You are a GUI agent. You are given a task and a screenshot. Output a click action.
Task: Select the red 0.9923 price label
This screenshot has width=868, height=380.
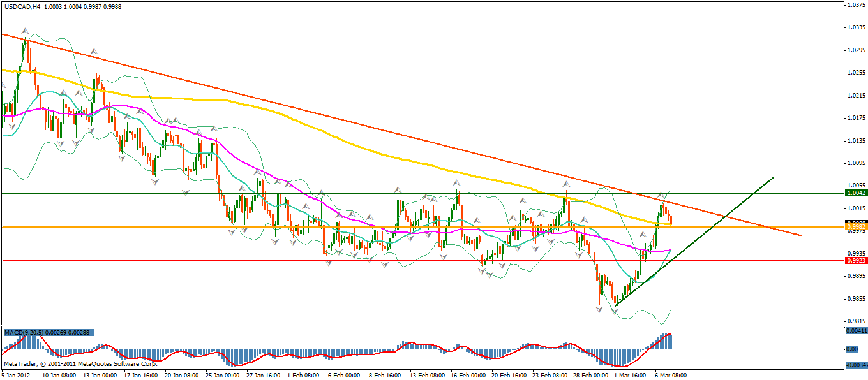pos(855,261)
